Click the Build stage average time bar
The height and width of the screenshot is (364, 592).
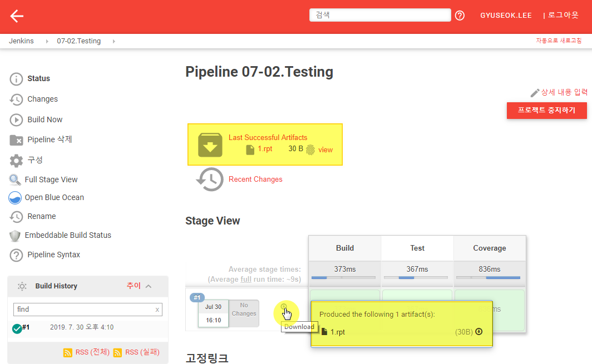click(x=344, y=277)
